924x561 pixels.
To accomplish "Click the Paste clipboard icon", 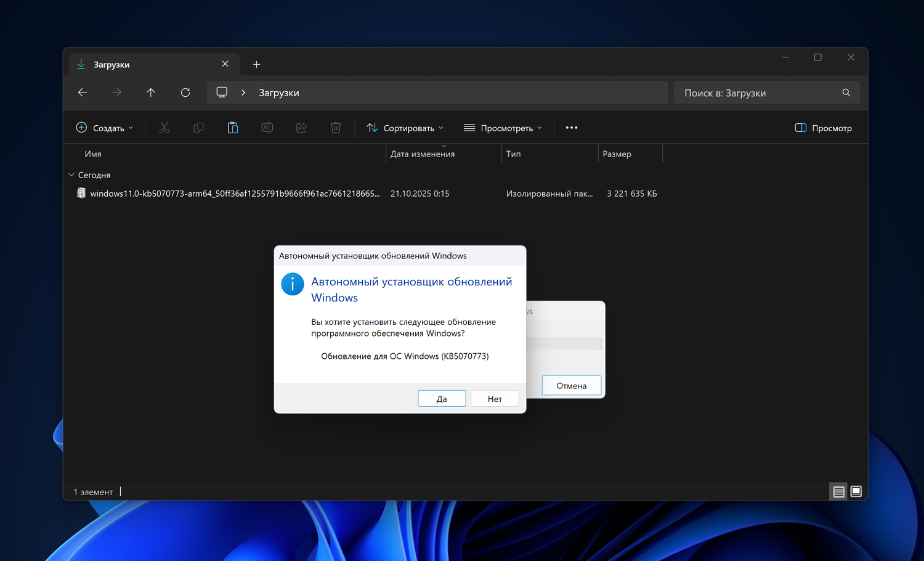I will [233, 128].
